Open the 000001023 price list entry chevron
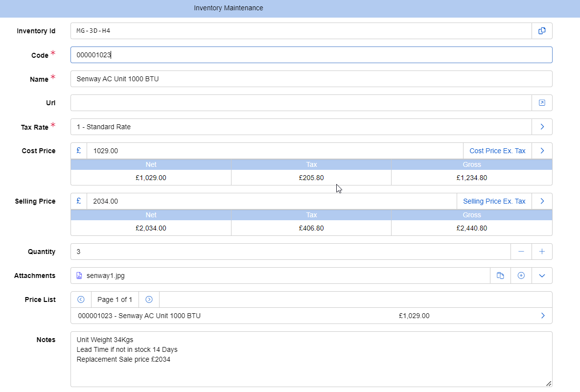Viewport: 580px width, 392px height. [543, 316]
